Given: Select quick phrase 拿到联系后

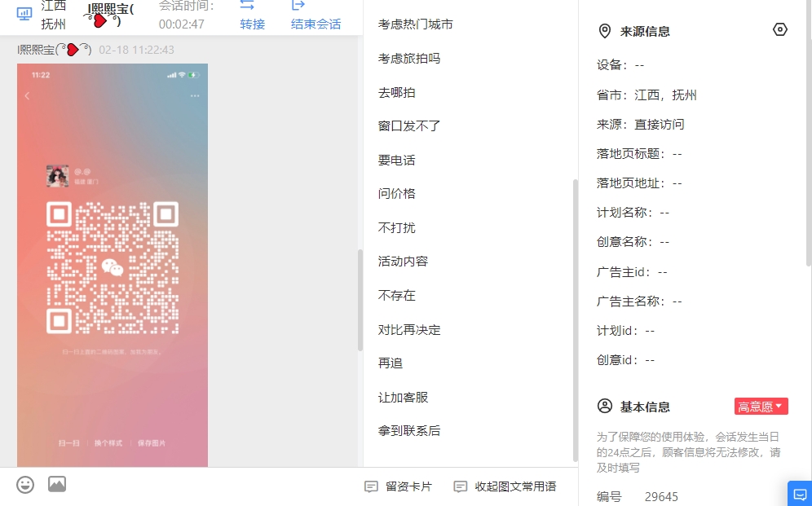Looking at the screenshot, I should coord(409,430).
